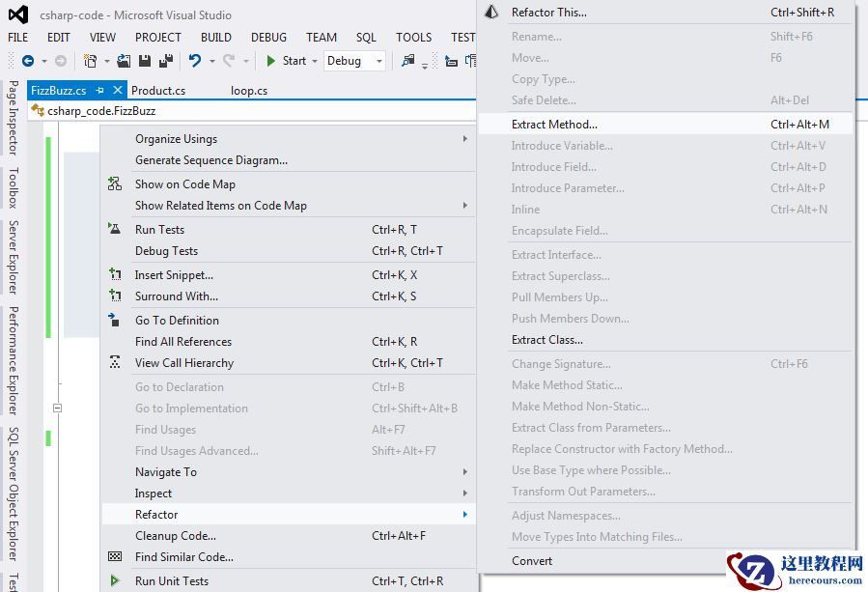Screen dimensions: 868x592
Task: Click the New Project toolbar icon
Action: (x=90, y=61)
